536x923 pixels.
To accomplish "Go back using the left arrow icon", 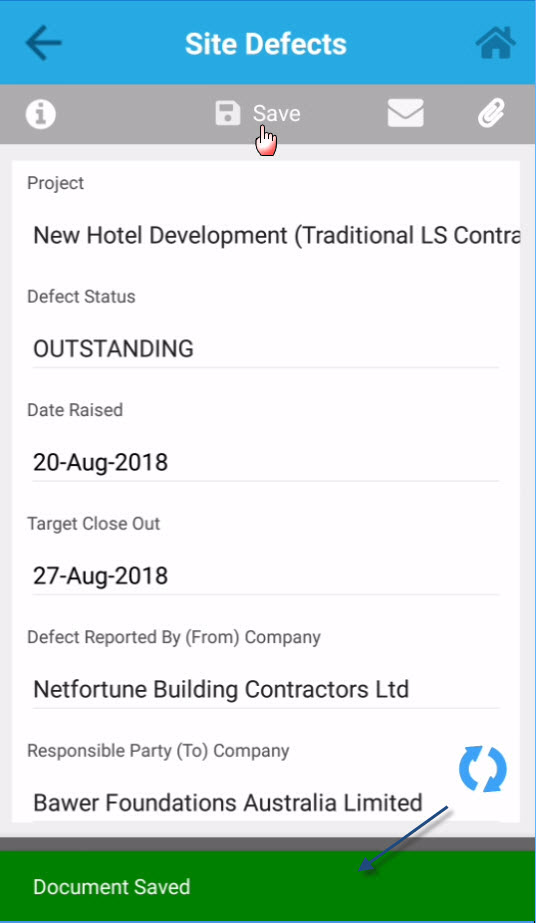I will coord(43,42).
